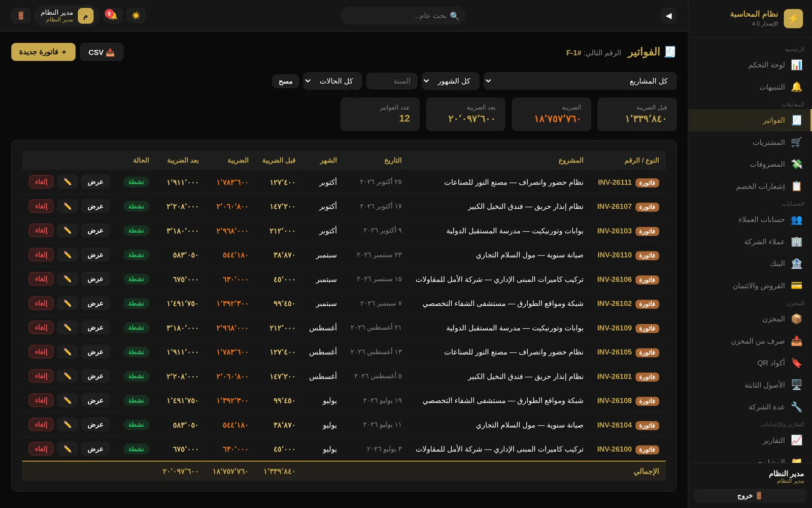Image resolution: width=812 pixels, height=508 pixels.
Task: Click عرض for invoice INV-26106
Action: point(95,279)
